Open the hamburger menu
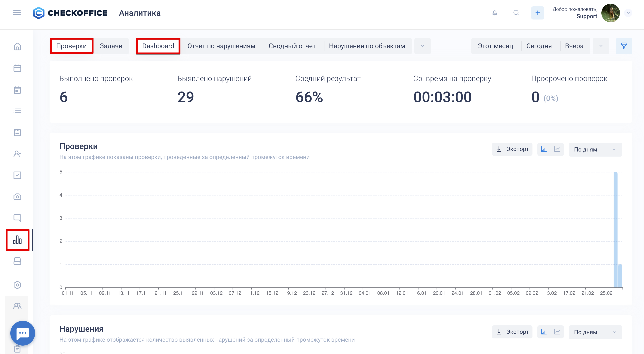This screenshot has width=644, height=354. (17, 13)
